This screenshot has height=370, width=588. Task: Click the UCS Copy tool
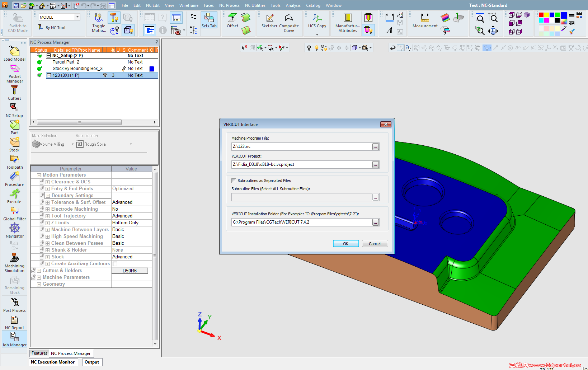click(x=317, y=20)
